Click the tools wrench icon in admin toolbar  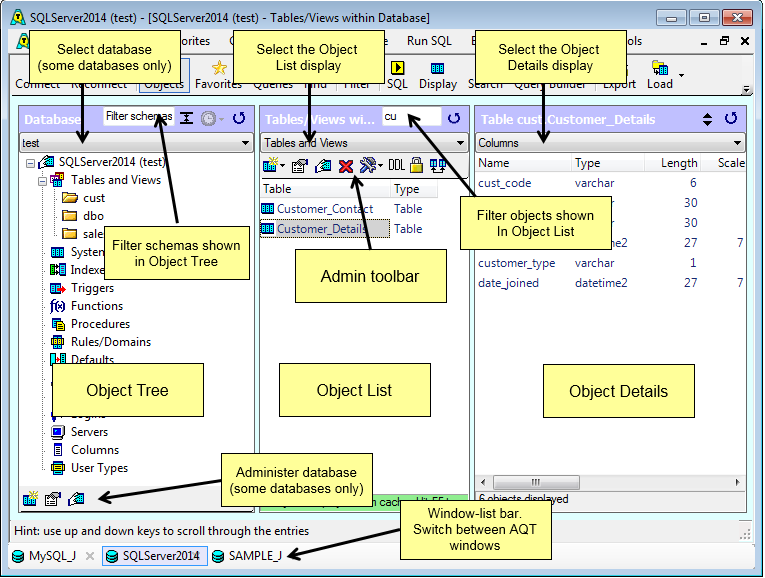(x=368, y=165)
